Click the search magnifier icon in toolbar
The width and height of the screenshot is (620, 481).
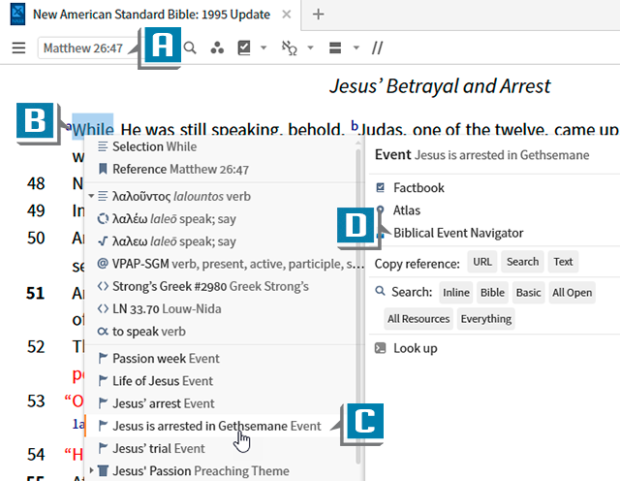[x=189, y=47]
